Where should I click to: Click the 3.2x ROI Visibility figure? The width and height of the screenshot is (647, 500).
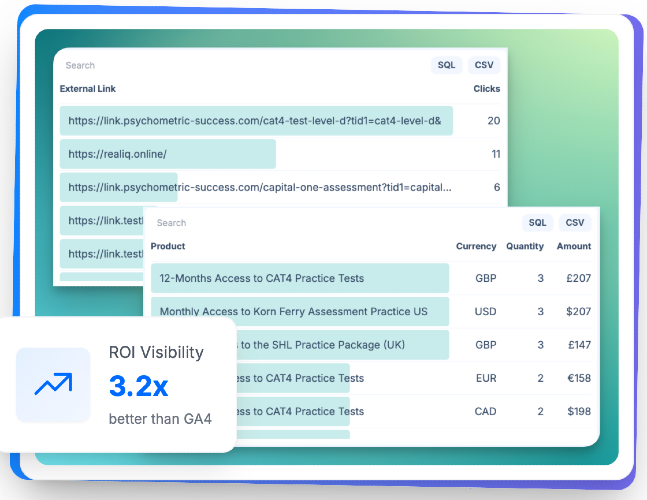click(139, 386)
